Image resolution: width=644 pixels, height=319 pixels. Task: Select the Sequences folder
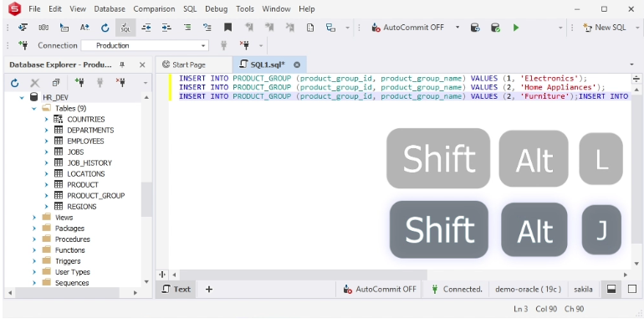pyautogui.click(x=72, y=283)
